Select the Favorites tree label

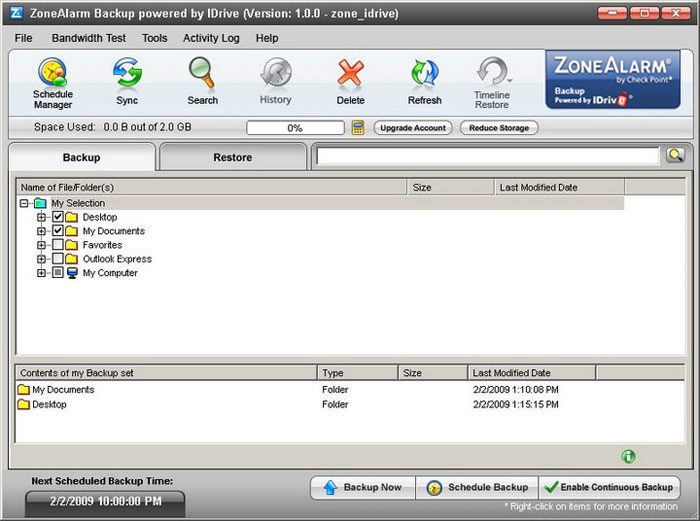point(102,245)
